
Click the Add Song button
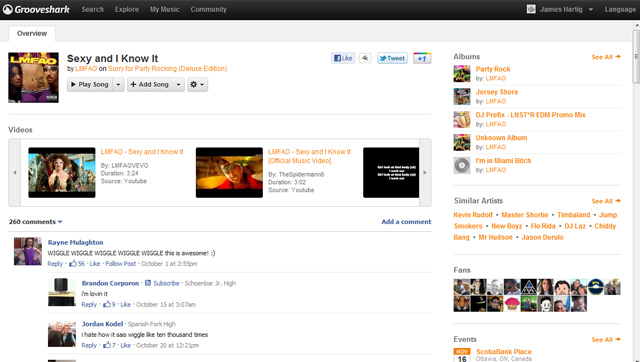click(150, 84)
